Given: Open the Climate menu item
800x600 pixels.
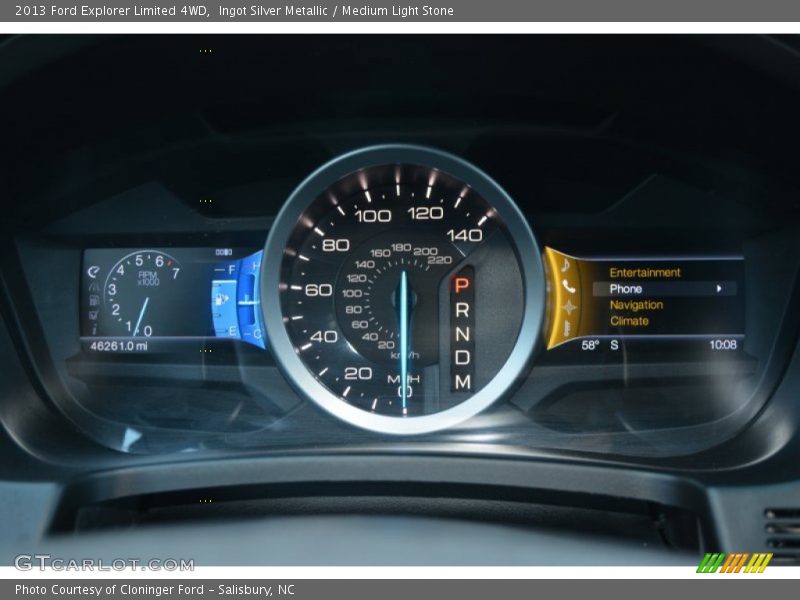Looking at the screenshot, I should [x=629, y=321].
